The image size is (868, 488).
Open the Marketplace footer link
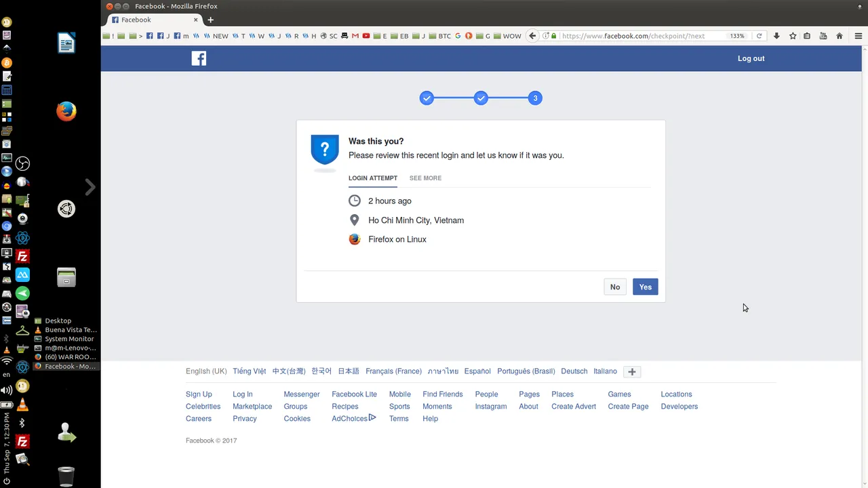252,407
